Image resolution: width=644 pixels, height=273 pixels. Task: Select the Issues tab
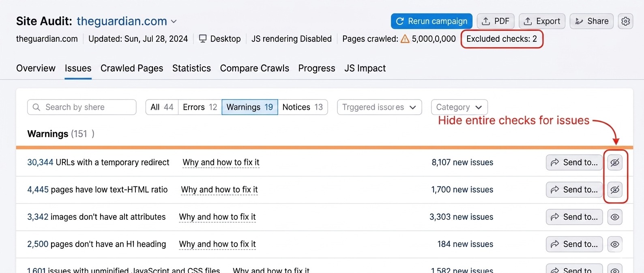78,68
